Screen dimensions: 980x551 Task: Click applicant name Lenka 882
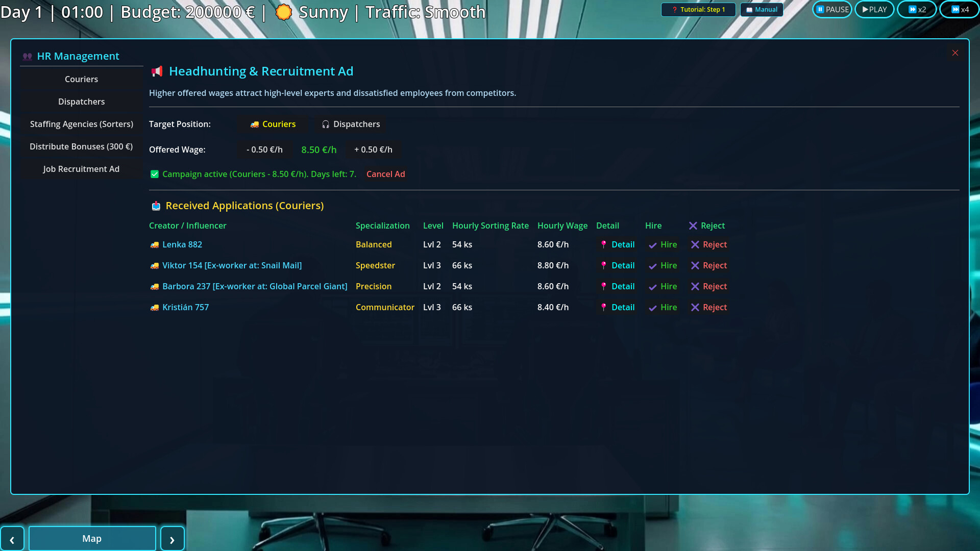tap(182, 244)
